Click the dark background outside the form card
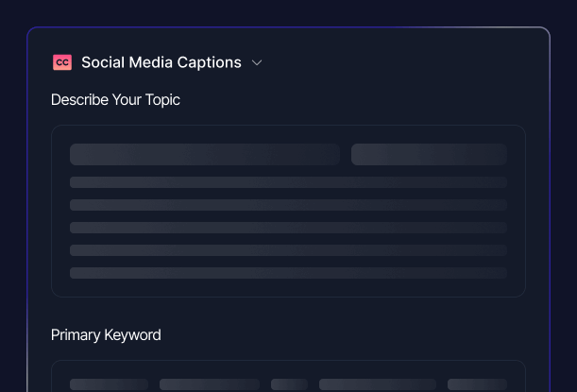The image size is (577, 392). click(13, 189)
